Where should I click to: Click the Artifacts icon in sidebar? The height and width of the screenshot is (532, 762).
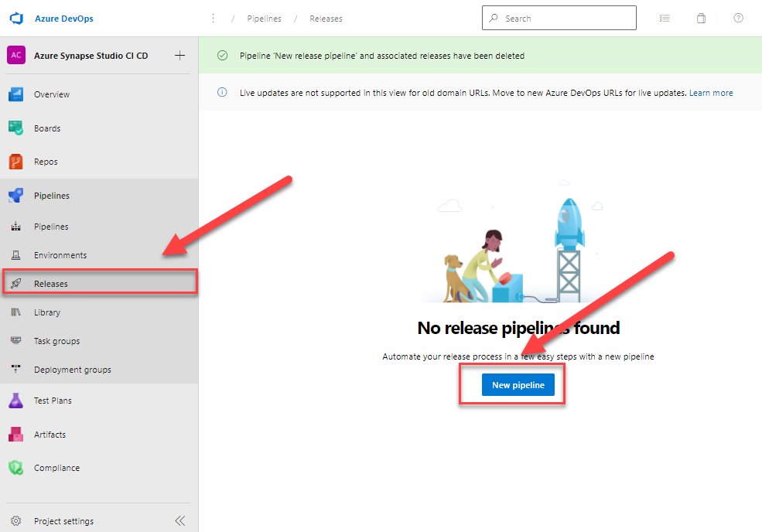pos(15,435)
